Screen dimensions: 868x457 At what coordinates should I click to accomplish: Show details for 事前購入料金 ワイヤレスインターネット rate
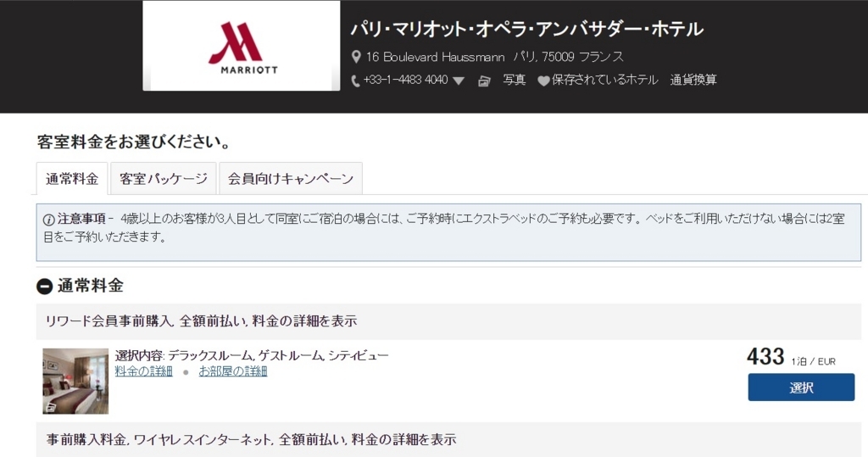[251, 440]
